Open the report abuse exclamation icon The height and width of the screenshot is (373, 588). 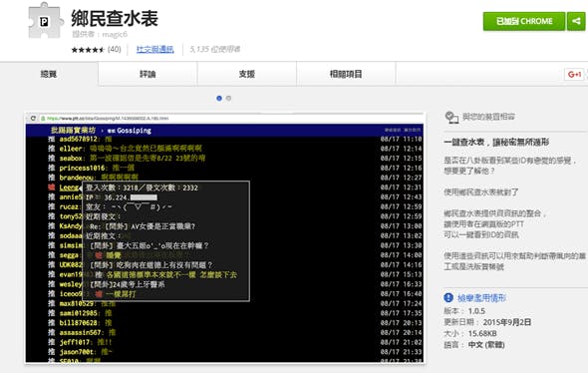(448, 297)
